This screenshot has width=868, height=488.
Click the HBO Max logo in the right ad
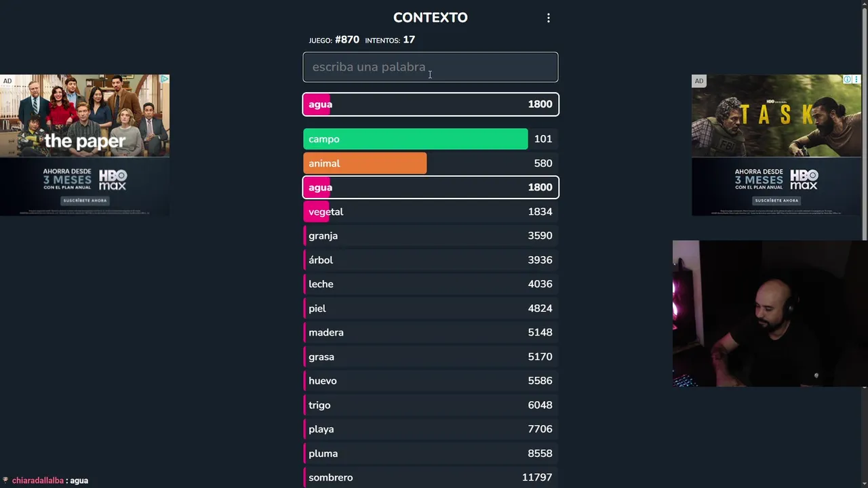click(x=804, y=180)
